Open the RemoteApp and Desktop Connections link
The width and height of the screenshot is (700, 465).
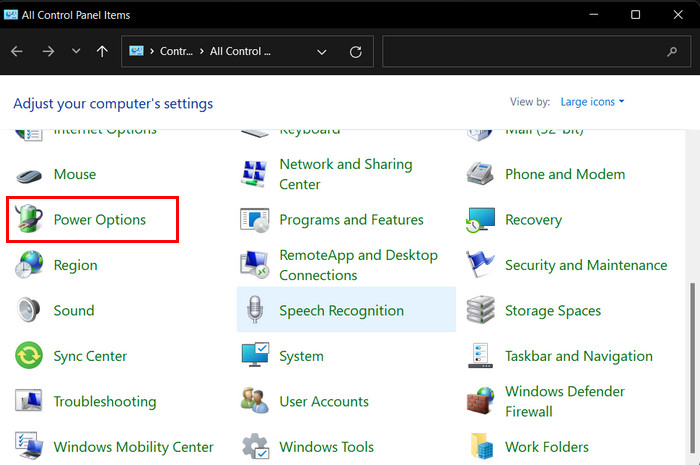tap(358, 265)
